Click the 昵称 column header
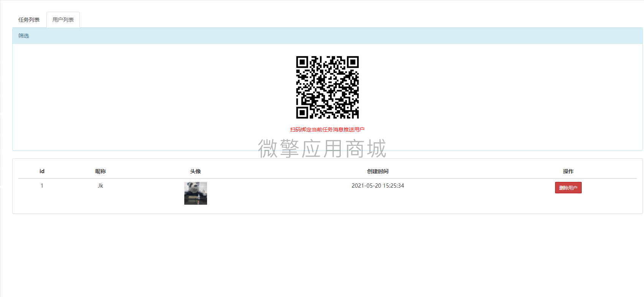 [x=100, y=171]
